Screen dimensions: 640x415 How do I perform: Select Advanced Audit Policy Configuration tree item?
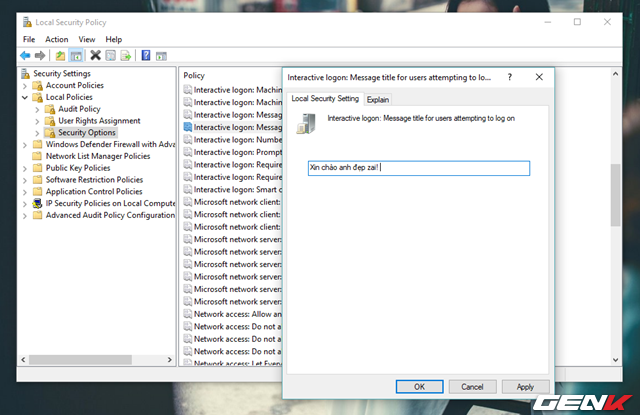[x=110, y=215]
